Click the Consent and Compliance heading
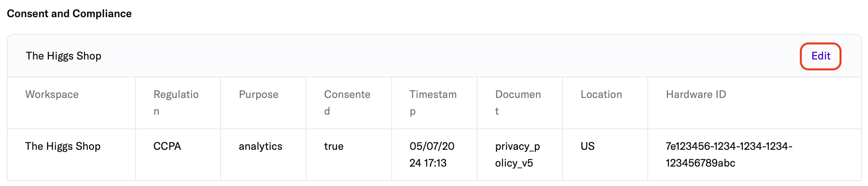868x186 pixels. pos(69,14)
